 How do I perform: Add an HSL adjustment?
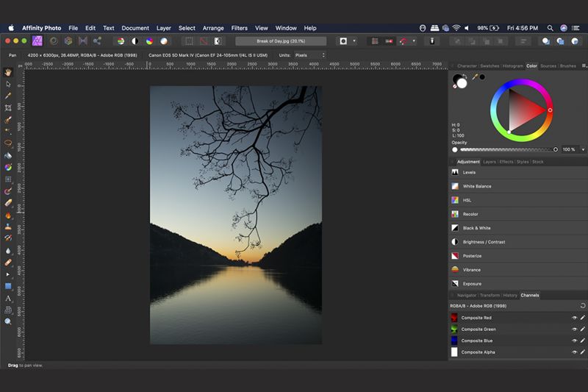point(518,200)
